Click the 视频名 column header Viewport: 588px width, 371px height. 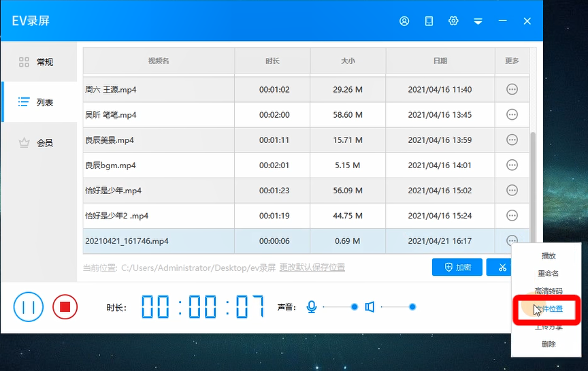pos(159,61)
